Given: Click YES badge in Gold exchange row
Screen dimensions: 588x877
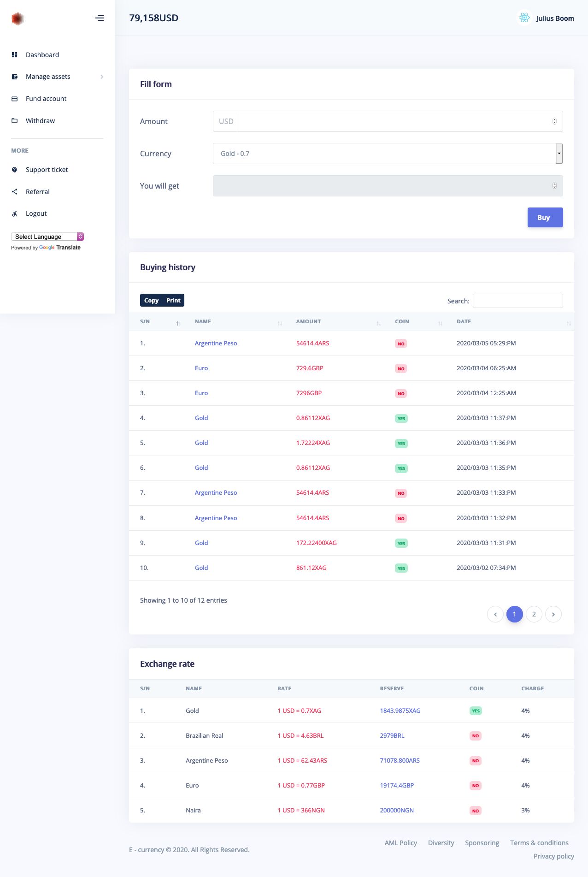Looking at the screenshot, I should (x=476, y=711).
